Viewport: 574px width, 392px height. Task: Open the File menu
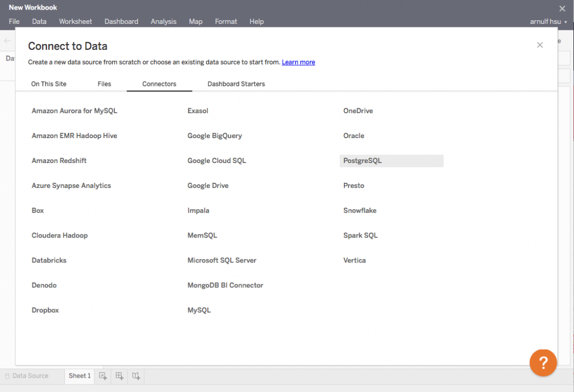14,21
